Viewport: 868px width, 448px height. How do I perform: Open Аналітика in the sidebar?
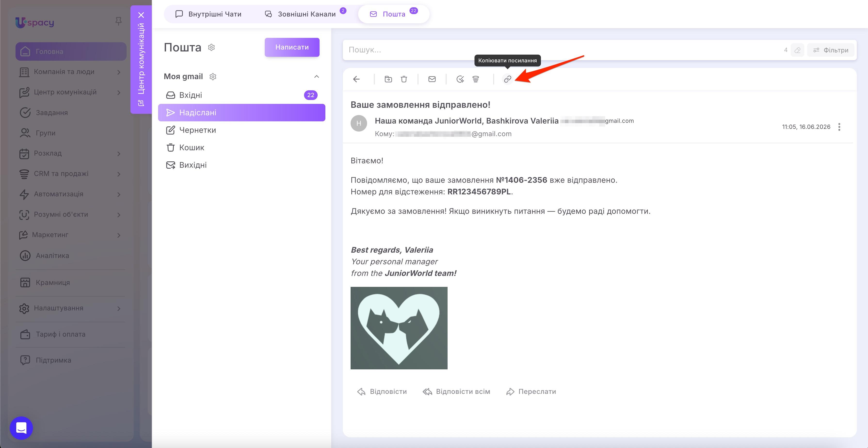71,256
